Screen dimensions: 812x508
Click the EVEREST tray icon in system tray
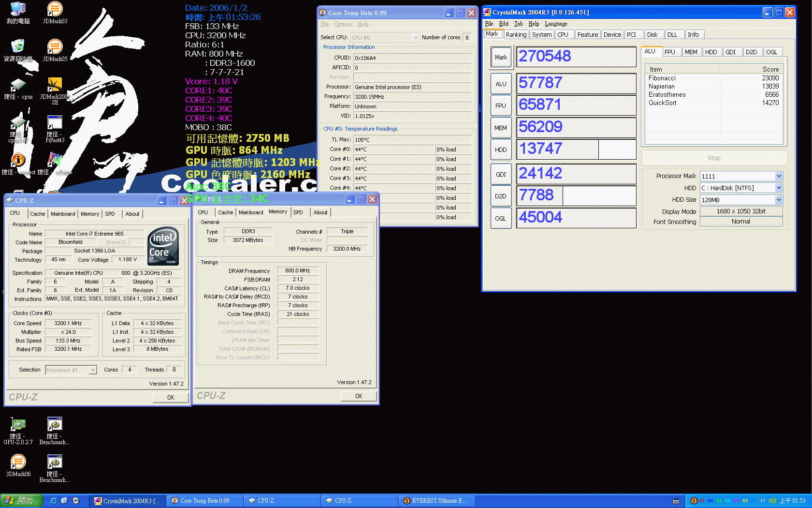[694, 501]
